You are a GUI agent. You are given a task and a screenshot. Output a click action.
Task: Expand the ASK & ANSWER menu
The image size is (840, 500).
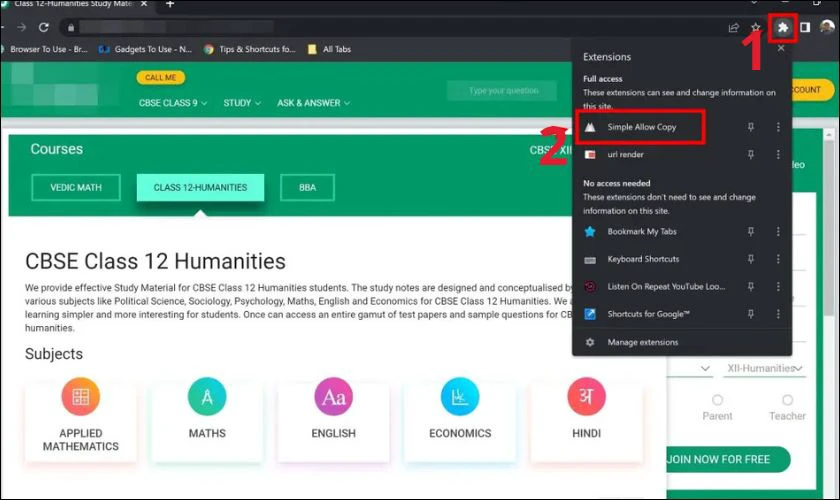tap(313, 103)
